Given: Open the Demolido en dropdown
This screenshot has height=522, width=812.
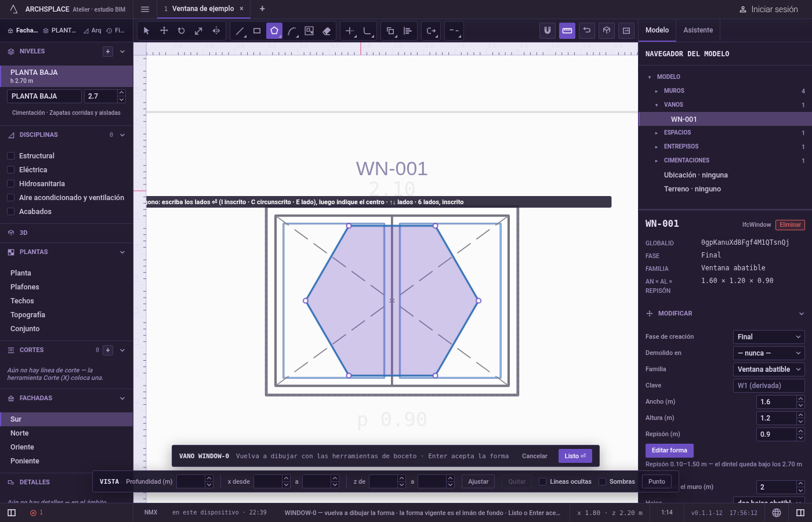Looking at the screenshot, I should pyautogui.click(x=769, y=353).
